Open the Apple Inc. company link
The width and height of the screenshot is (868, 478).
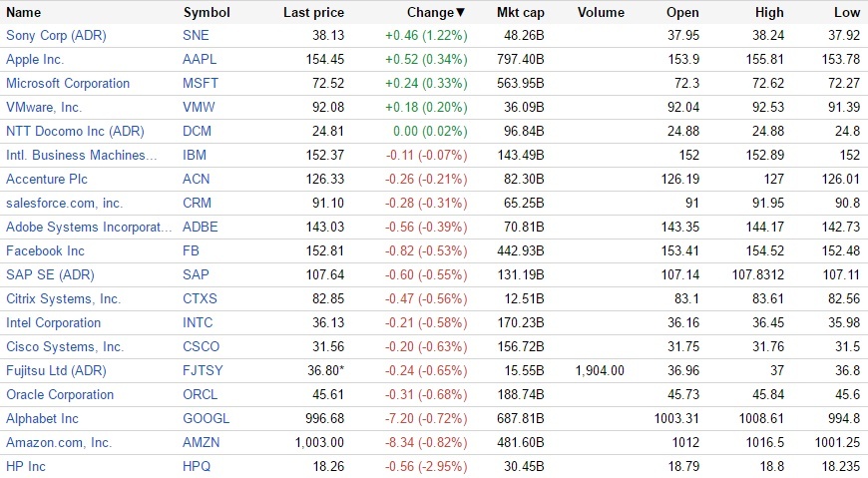[36, 60]
